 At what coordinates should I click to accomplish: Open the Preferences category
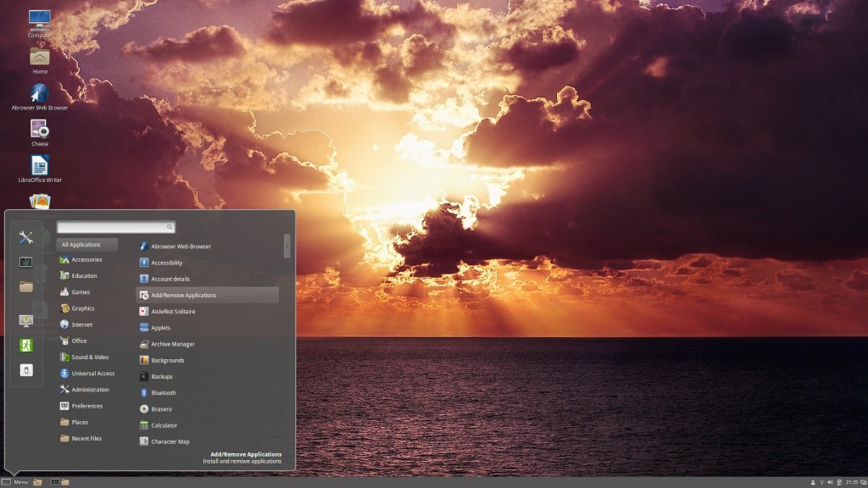[x=87, y=406]
